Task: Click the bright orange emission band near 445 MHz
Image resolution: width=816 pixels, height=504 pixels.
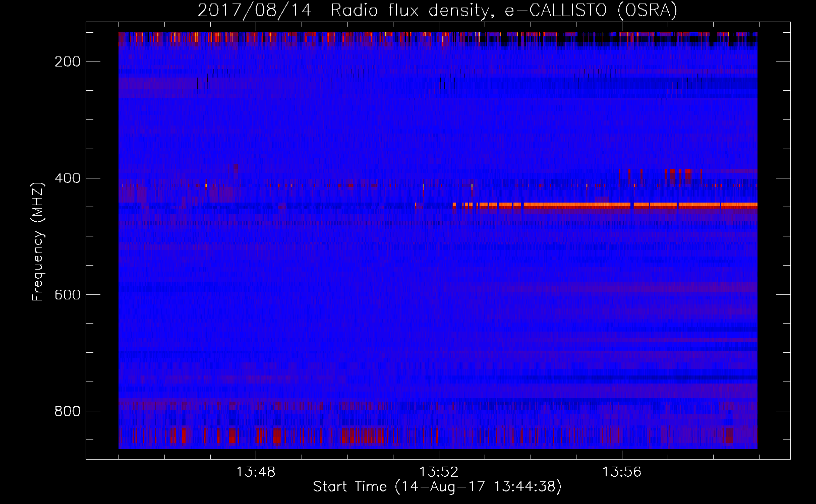Action: [605, 205]
